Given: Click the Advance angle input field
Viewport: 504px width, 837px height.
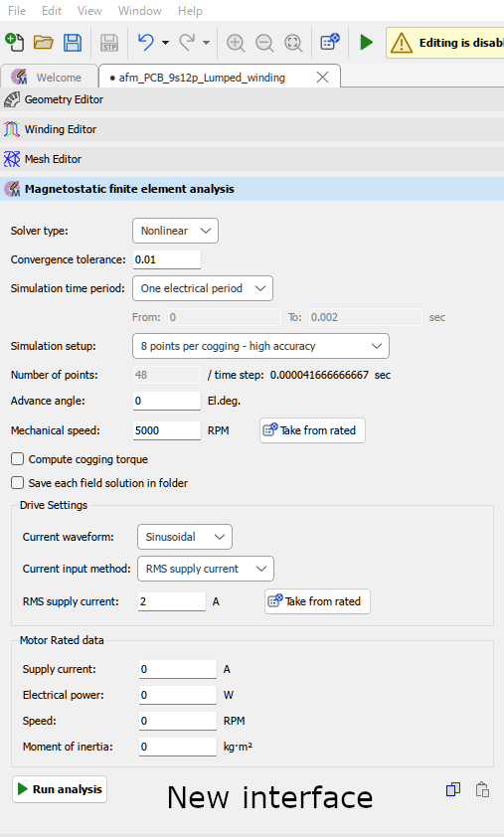Looking at the screenshot, I should [x=167, y=401].
